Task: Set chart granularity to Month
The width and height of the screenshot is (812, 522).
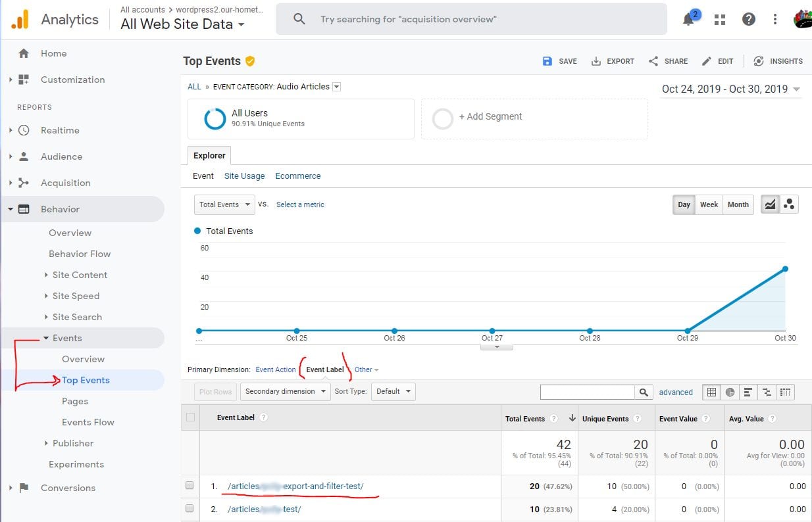Action: coord(738,204)
